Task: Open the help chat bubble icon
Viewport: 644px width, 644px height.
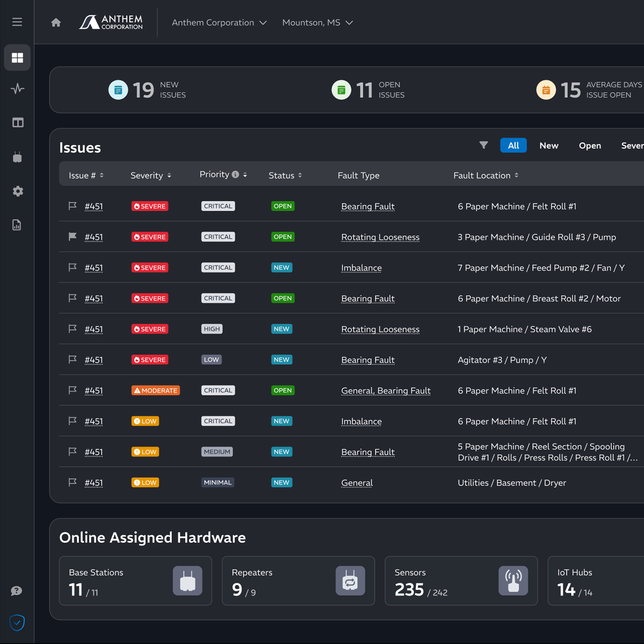Action: tap(17, 591)
